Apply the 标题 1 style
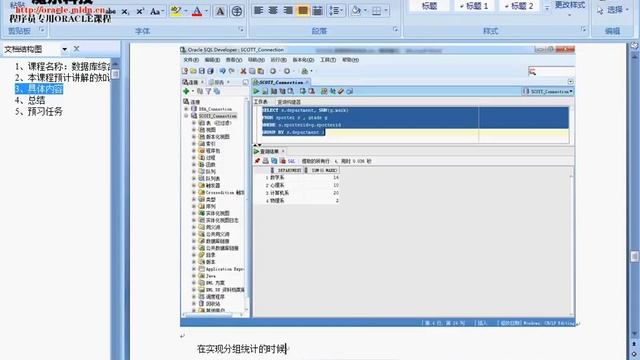The width and height of the screenshot is (640, 360). (x=474, y=6)
